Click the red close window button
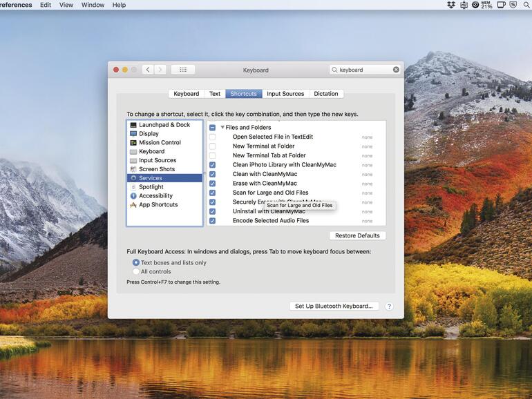This screenshot has width=532, height=399. (x=116, y=70)
